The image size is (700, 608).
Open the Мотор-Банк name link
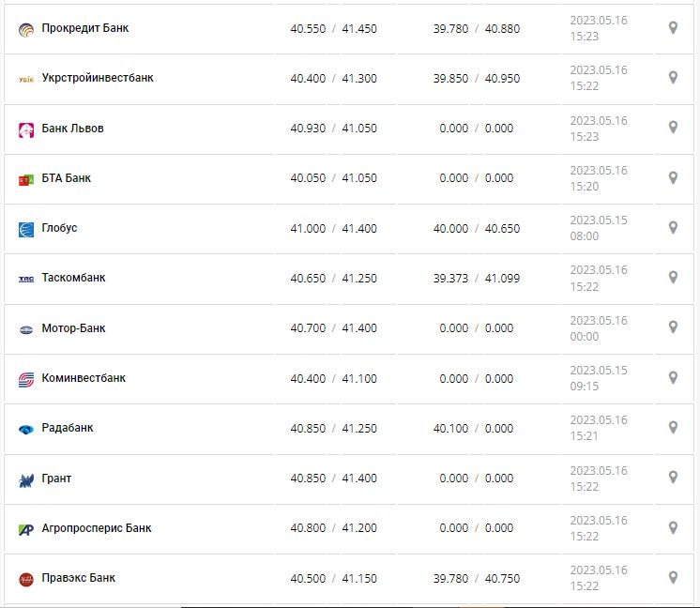[x=73, y=328]
